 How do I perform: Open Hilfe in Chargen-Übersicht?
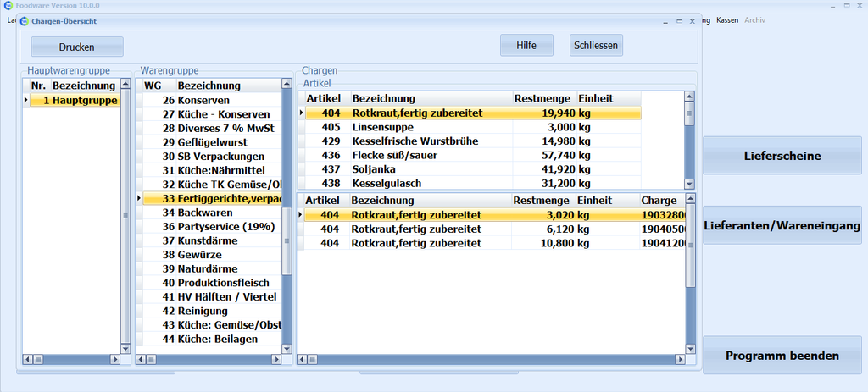pos(526,46)
